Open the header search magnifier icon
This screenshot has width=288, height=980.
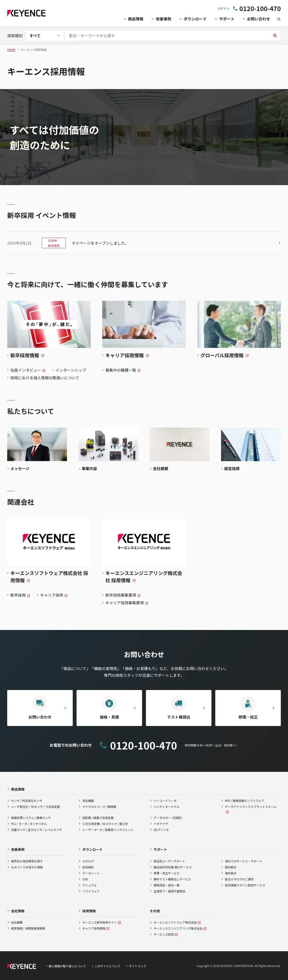click(x=278, y=19)
